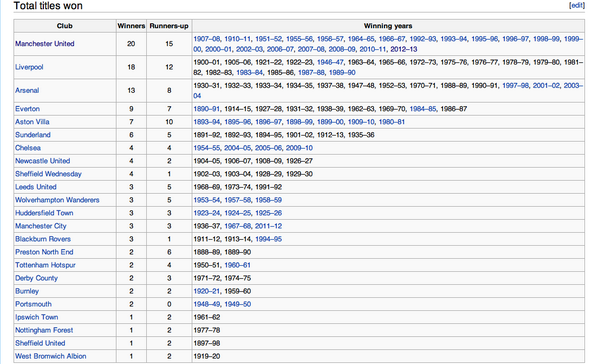Select Newcastle United's 1926–27 year text
Viewport: 598px width, 364px height.
[x=299, y=161]
